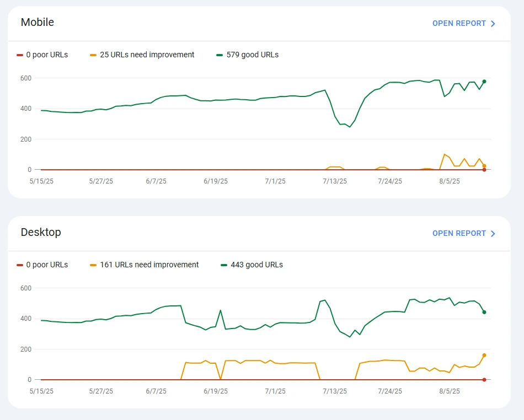Click orange endpoint dot on Desktop chart
Screen dimensions: 524x420
484,355
